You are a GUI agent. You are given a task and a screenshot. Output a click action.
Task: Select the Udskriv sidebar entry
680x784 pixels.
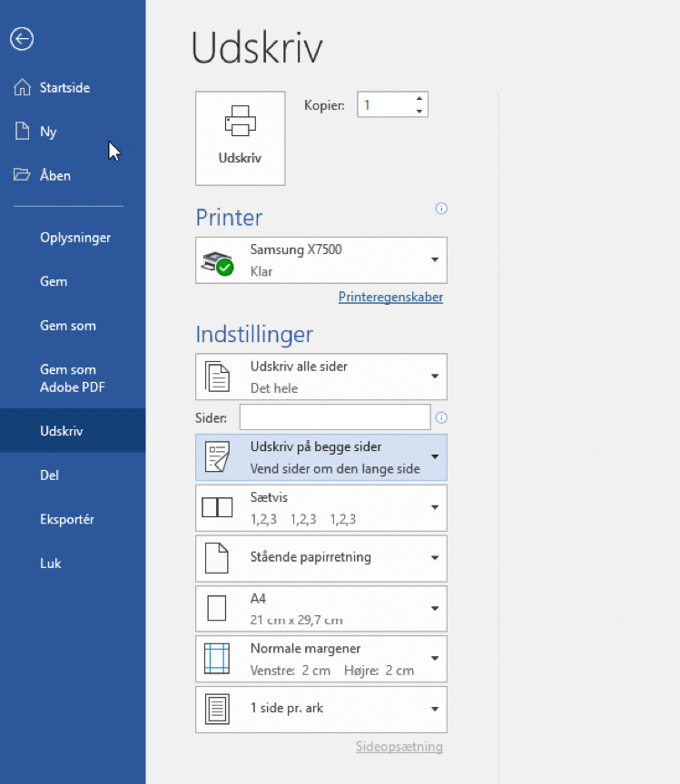[x=73, y=430]
